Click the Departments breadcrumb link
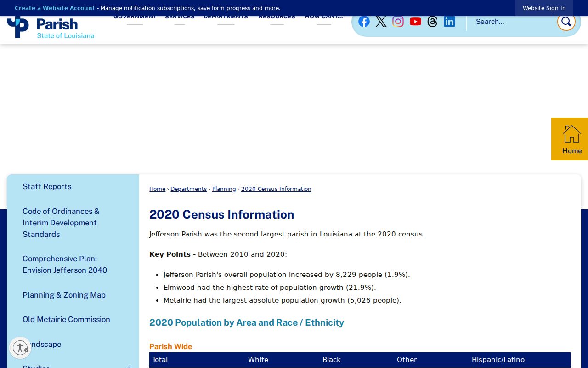Image resolution: width=588 pixels, height=368 pixels. pos(188,189)
